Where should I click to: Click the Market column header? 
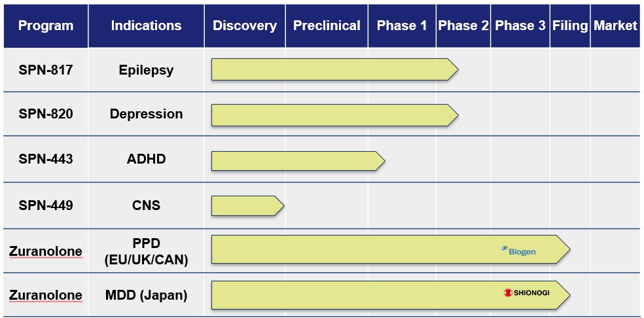coord(615,26)
